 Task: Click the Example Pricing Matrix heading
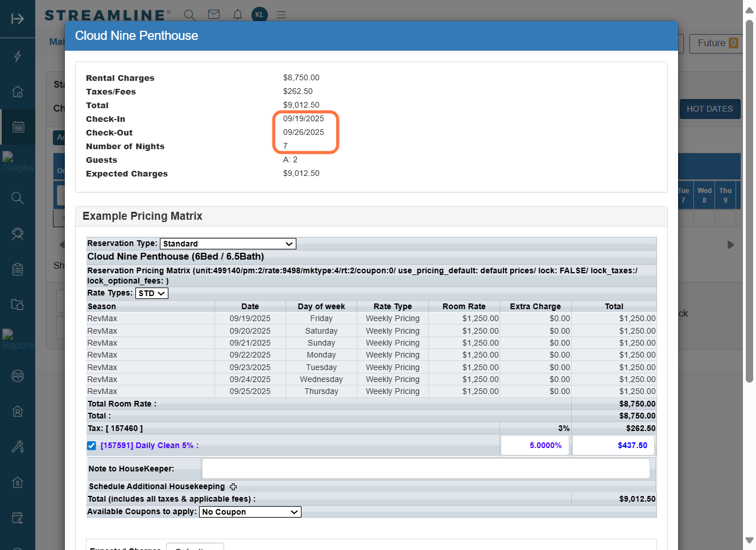coord(142,216)
